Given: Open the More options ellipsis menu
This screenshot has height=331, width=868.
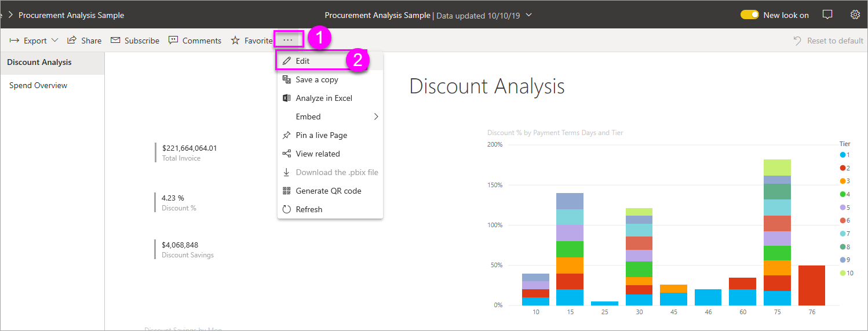Looking at the screenshot, I should coord(289,40).
